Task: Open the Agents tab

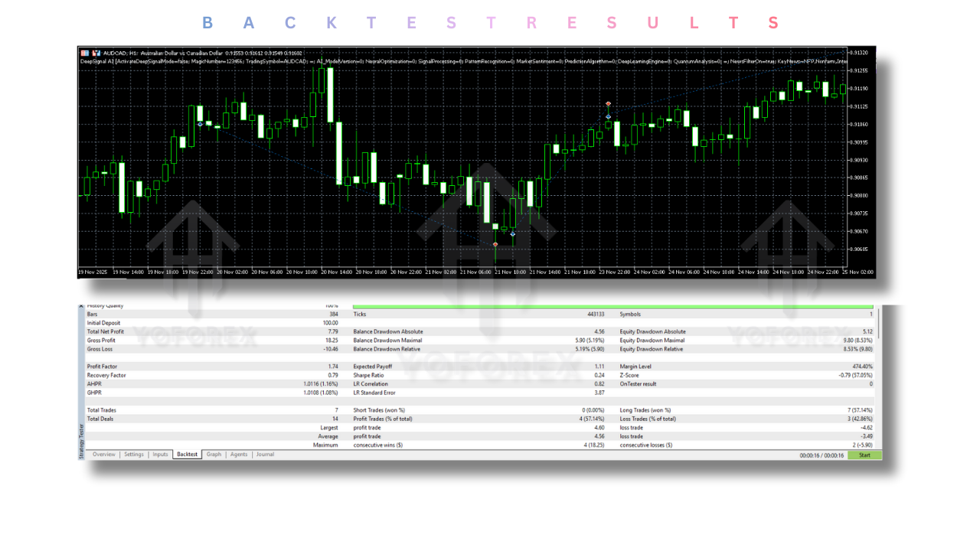Action: (239, 454)
